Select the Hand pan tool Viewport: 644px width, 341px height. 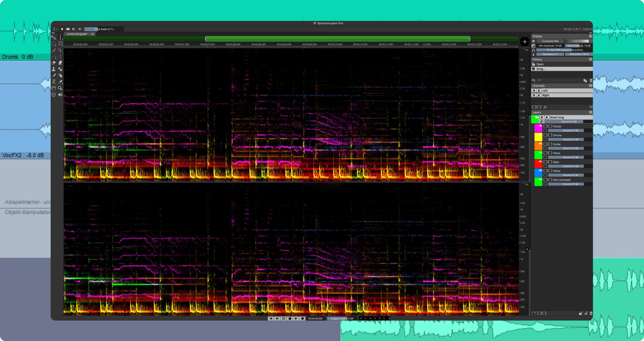[54, 88]
